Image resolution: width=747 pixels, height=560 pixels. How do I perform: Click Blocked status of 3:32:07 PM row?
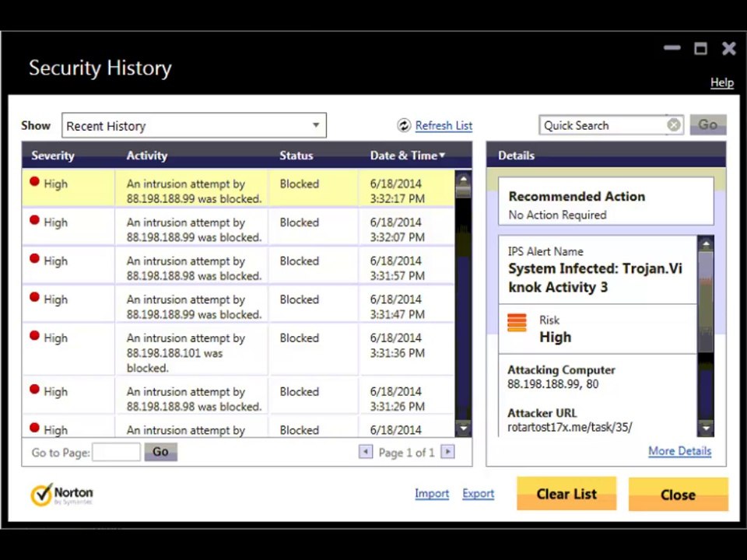pos(299,222)
